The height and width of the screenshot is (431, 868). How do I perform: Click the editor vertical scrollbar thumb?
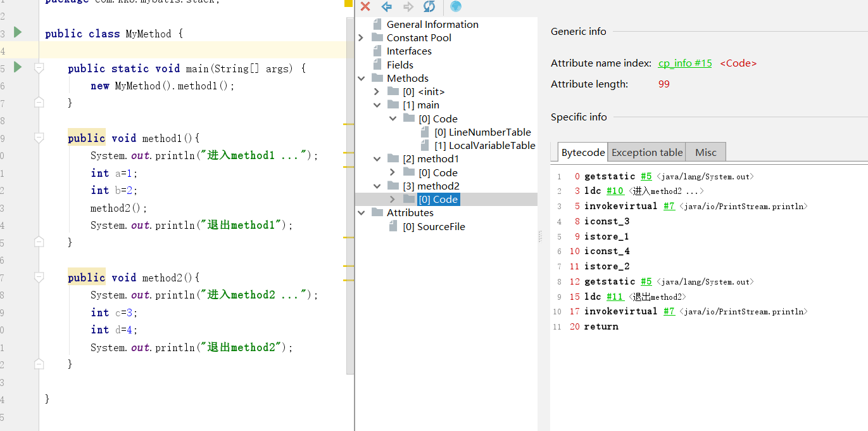pyautogui.click(x=350, y=196)
